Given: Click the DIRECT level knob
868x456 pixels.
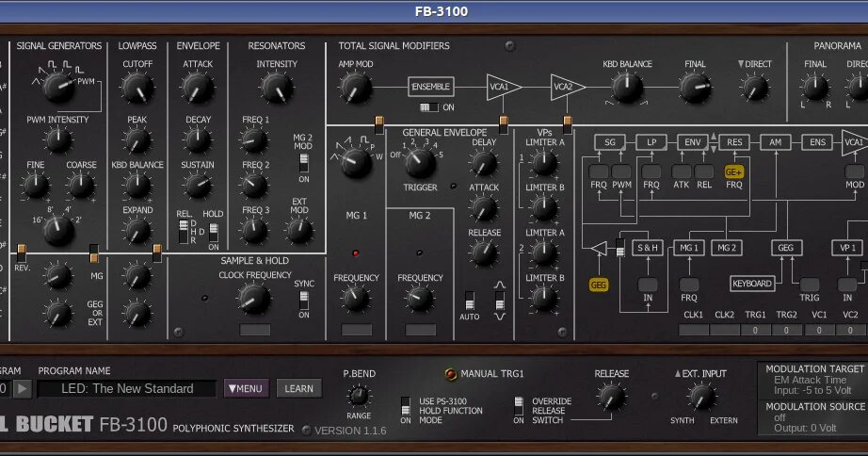Looking at the screenshot, I should tap(755, 88).
